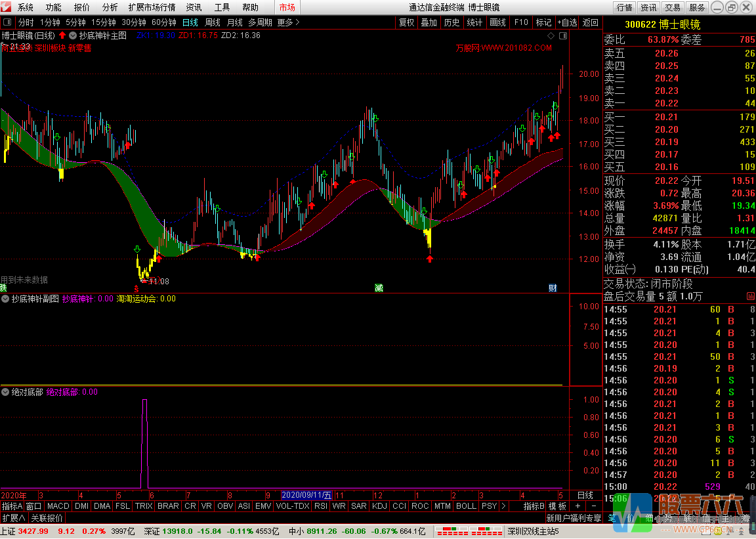This screenshot has height=539, width=756.
Task: Open the 扩展市场行情 menu
Action: [152, 7]
